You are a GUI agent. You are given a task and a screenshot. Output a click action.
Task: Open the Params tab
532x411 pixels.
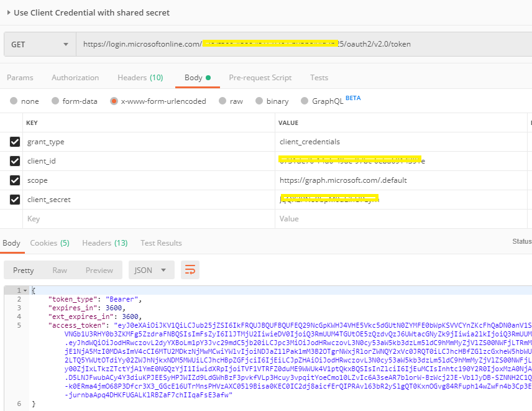pyautogui.click(x=20, y=78)
